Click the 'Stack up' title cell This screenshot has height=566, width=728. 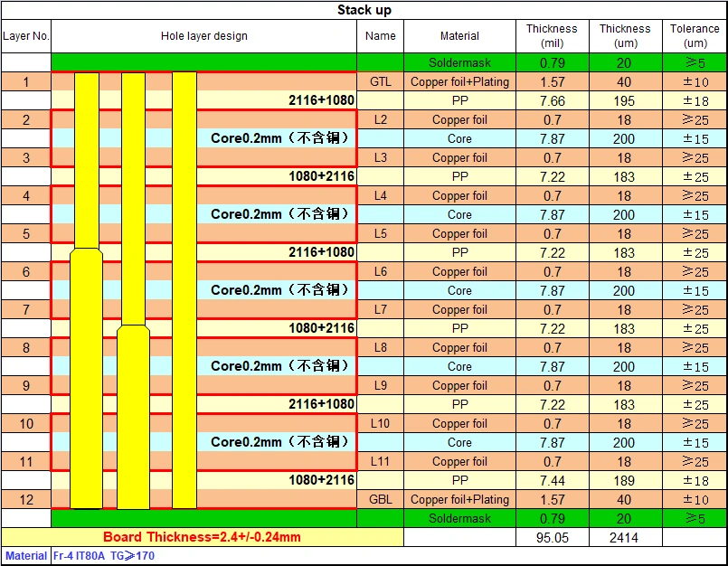coord(364,10)
